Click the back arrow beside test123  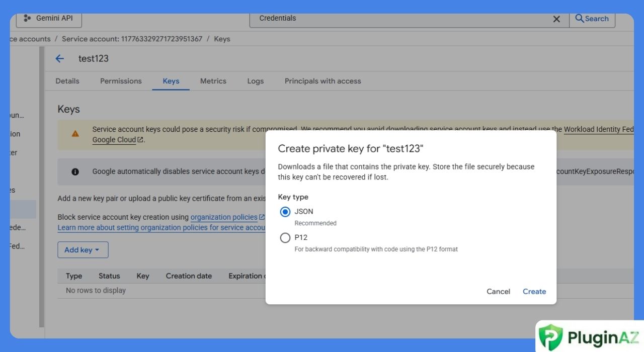point(59,59)
